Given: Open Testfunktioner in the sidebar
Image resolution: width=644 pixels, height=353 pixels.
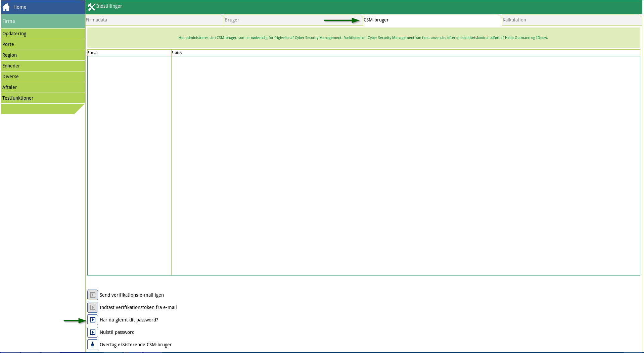Looking at the screenshot, I should tap(43, 98).
